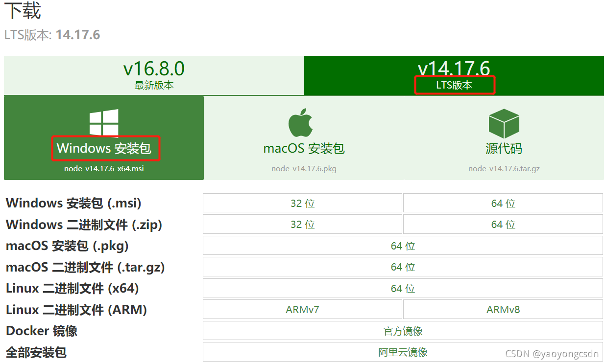Click the node-v14.17.6-x64.msi filename

pyautogui.click(x=104, y=169)
